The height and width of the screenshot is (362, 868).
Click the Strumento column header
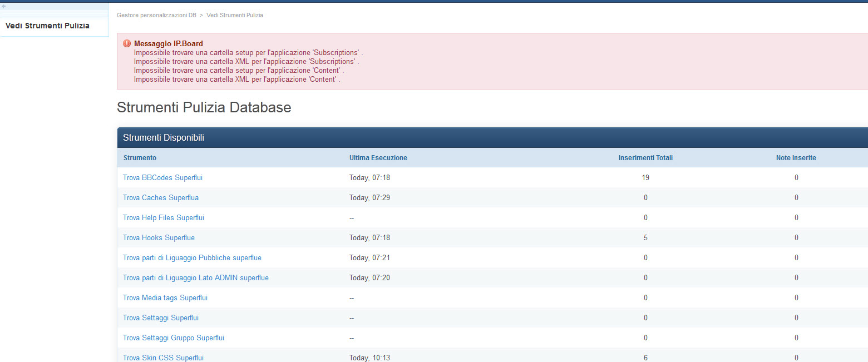pos(140,158)
